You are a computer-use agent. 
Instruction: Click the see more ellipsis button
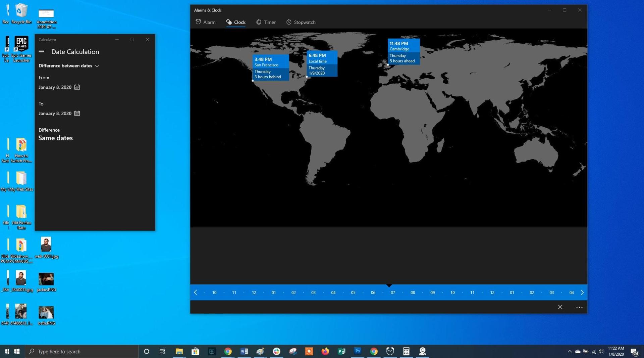click(x=579, y=307)
